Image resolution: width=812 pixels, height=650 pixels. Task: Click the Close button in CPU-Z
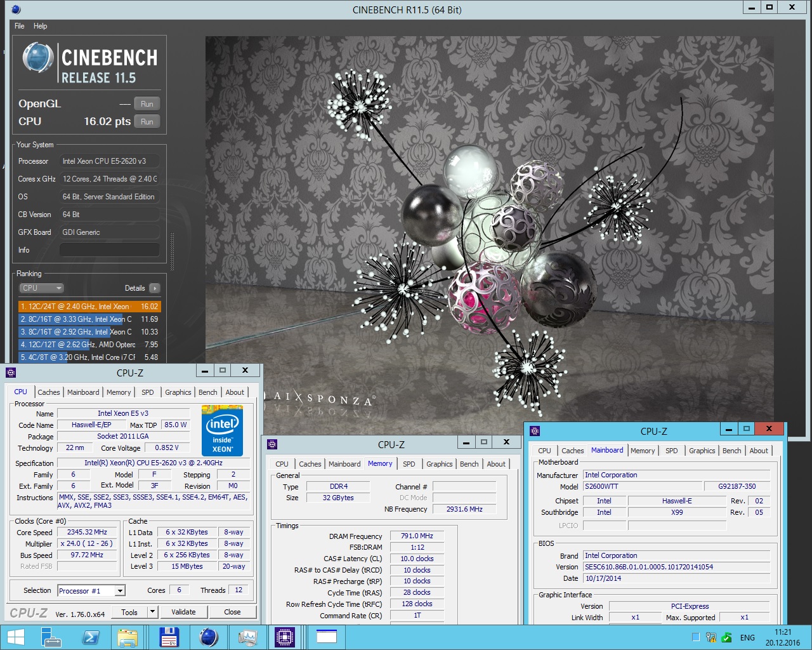pyautogui.click(x=232, y=612)
